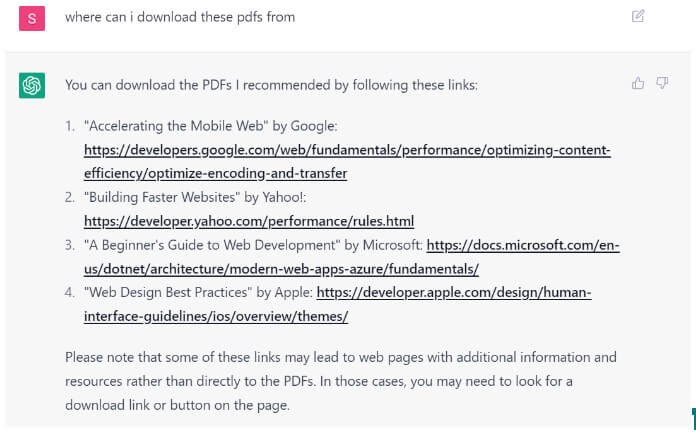The width and height of the screenshot is (696, 444).
Task: Click the "Please note" closing paragraph
Action: (340, 381)
